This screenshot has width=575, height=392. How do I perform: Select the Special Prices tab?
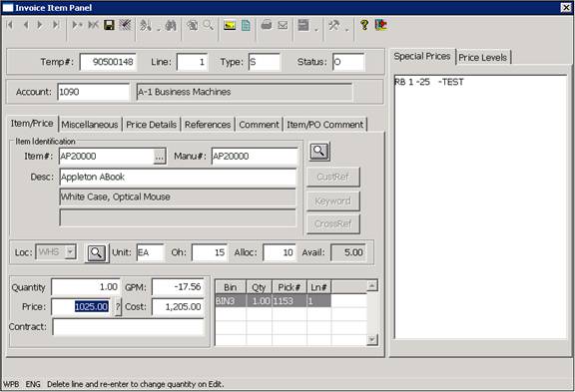(x=422, y=57)
